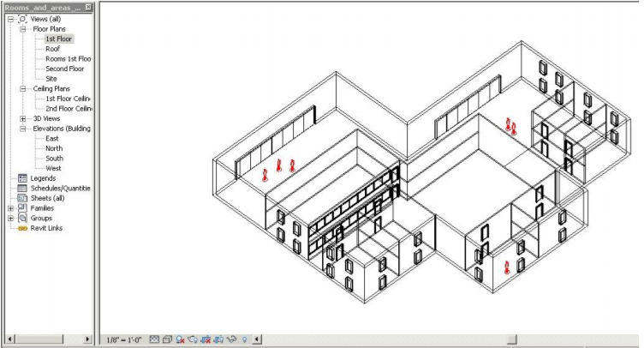Toggle shadows off icon in view bar
The width and height of the screenshot is (644, 348).
point(181,339)
